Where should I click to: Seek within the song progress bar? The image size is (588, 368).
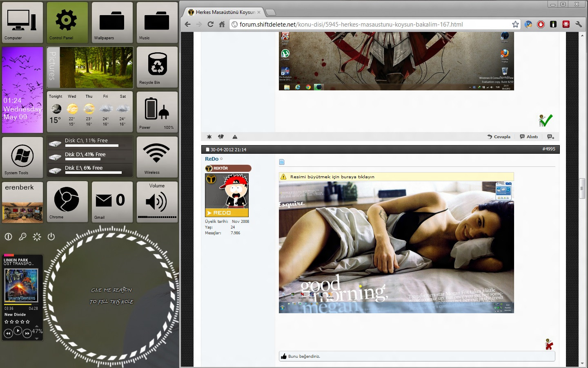21,305
